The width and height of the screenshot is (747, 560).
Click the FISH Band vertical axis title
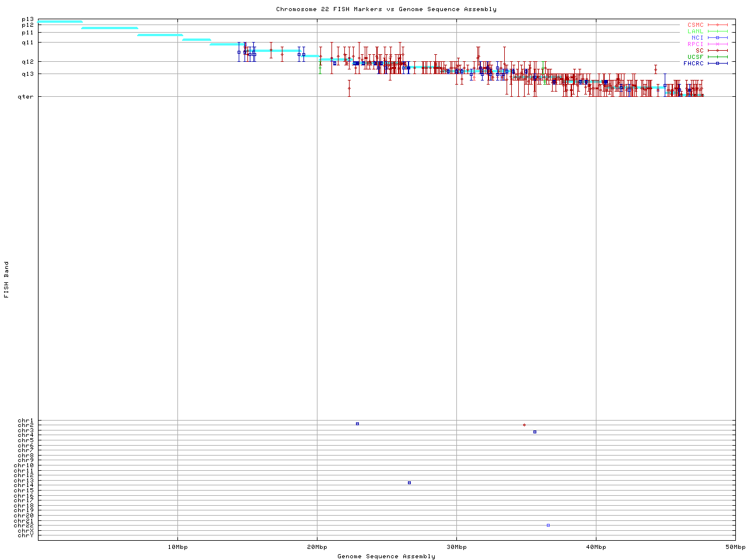click(7, 279)
